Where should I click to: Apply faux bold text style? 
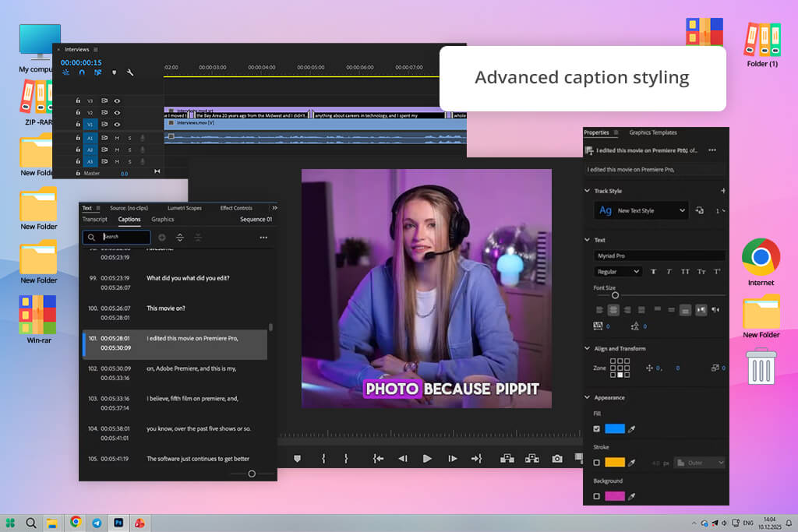click(x=654, y=272)
